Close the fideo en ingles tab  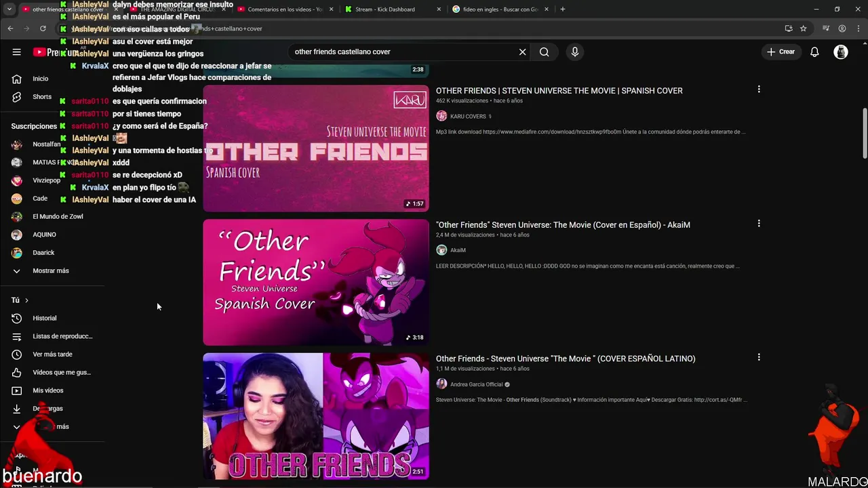pyautogui.click(x=546, y=9)
